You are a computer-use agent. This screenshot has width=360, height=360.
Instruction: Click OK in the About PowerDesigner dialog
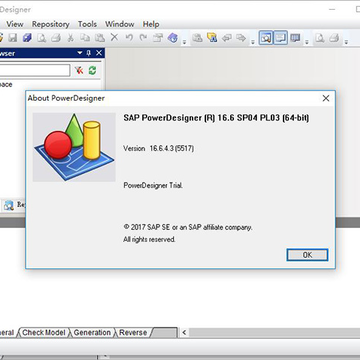[x=307, y=255]
